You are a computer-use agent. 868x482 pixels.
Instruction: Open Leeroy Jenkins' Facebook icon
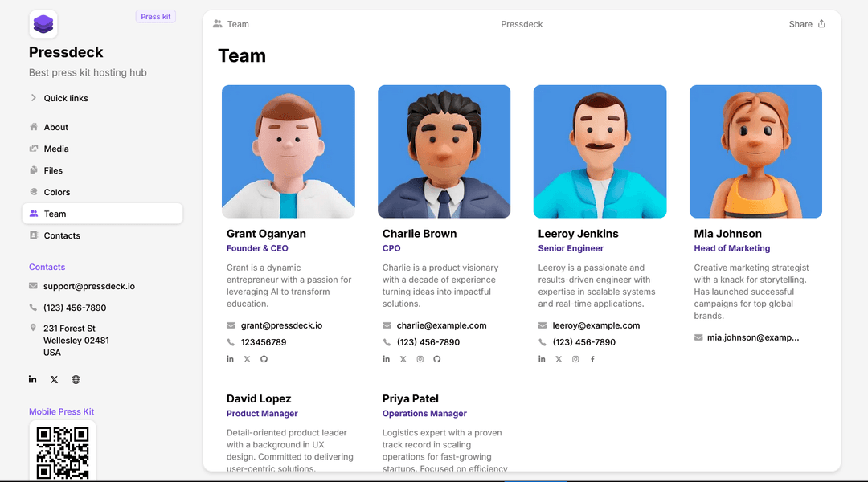click(592, 359)
